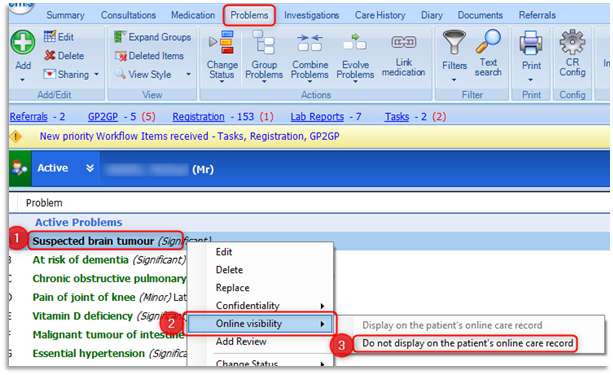Go to the Diary tab
This screenshot has width=613, height=375.
[x=432, y=15]
